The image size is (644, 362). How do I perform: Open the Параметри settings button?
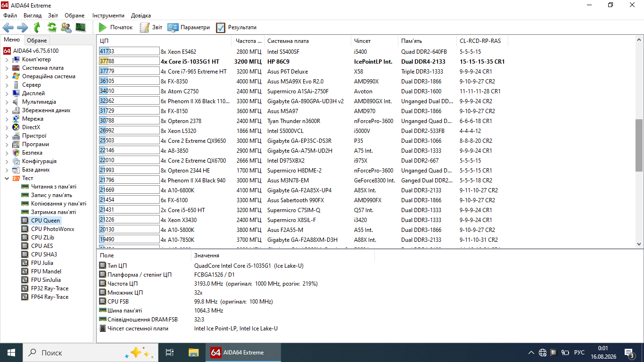tap(189, 27)
